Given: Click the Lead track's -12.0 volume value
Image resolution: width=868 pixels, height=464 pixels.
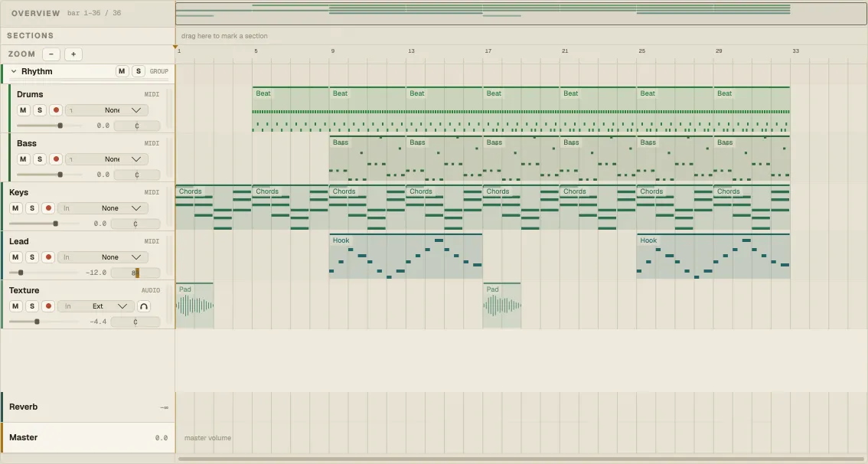Looking at the screenshot, I should click(x=96, y=273).
